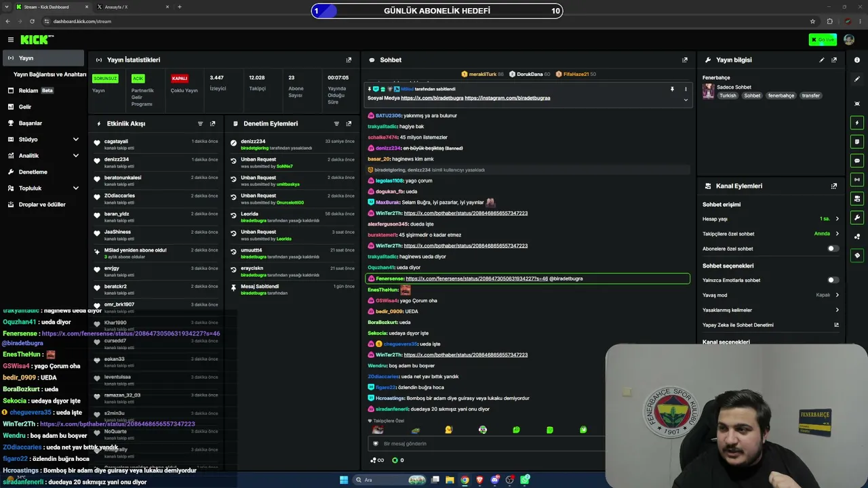The width and height of the screenshot is (868, 488).
Task: Open Brave browser from the taskbar
Action: click(479, 480)
